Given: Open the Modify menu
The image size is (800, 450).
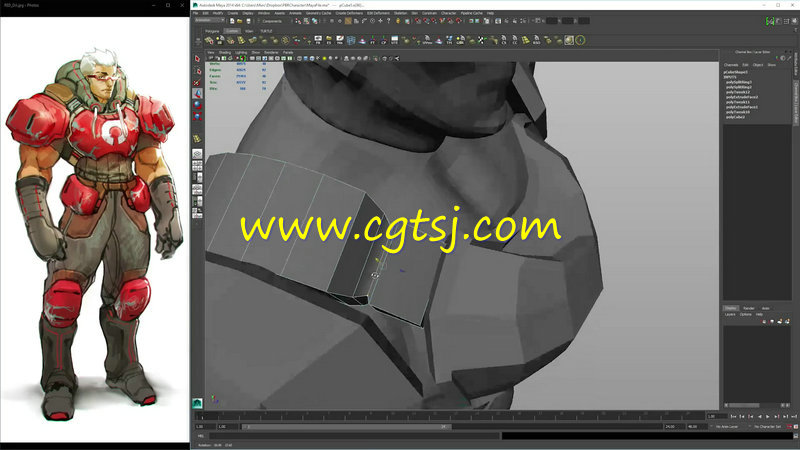Looking at the screenshot, I should pos(218,13).
